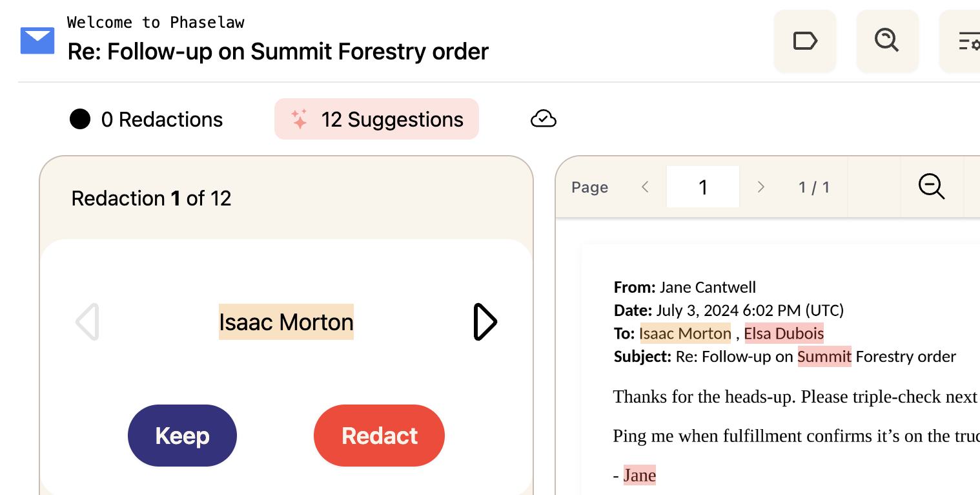This screenshot has width=980, height=495.
Task: Click highlighted Isaac Morton in email
Action: (685, 333)
